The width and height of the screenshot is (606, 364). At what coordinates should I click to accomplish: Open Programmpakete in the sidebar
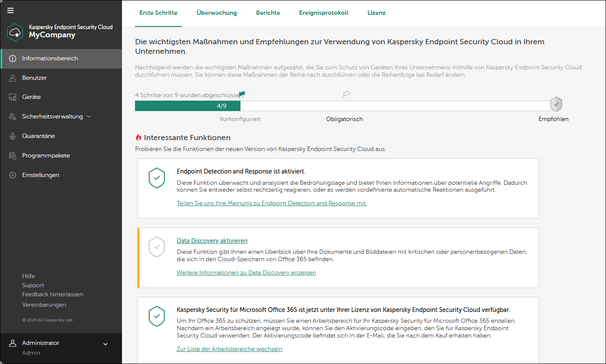click(x=61, y=156)
